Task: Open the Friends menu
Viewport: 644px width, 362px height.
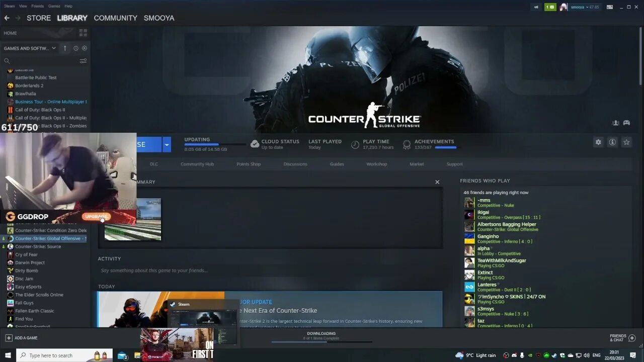Action: [x=38, y=6]
